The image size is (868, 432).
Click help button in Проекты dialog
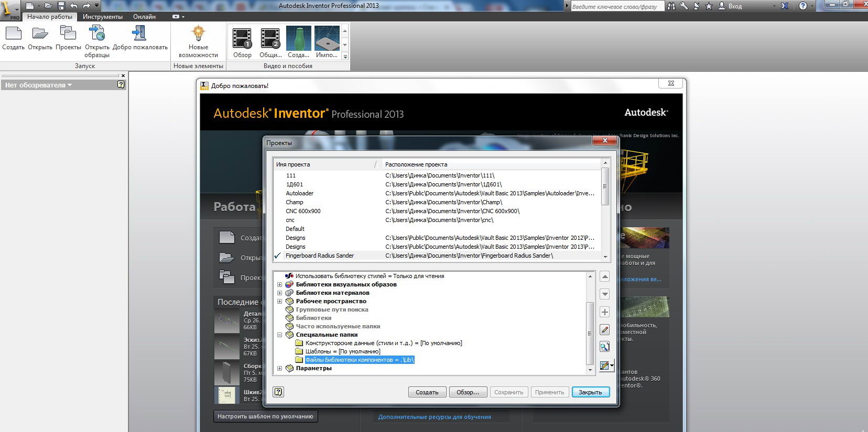point(278,392)
